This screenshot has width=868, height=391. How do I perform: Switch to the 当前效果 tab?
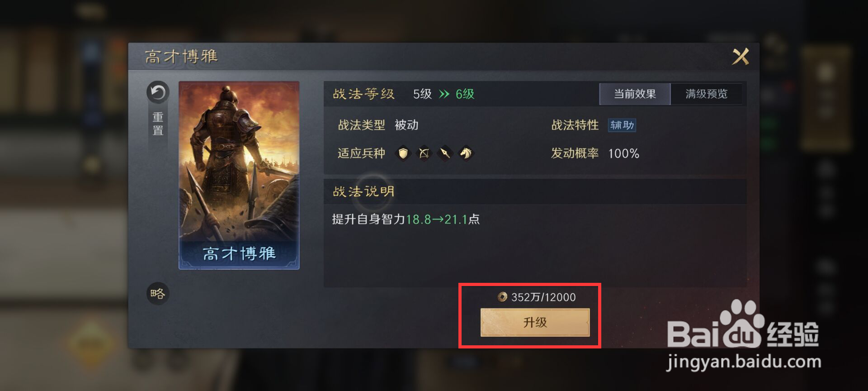click(x=635, y=94)
